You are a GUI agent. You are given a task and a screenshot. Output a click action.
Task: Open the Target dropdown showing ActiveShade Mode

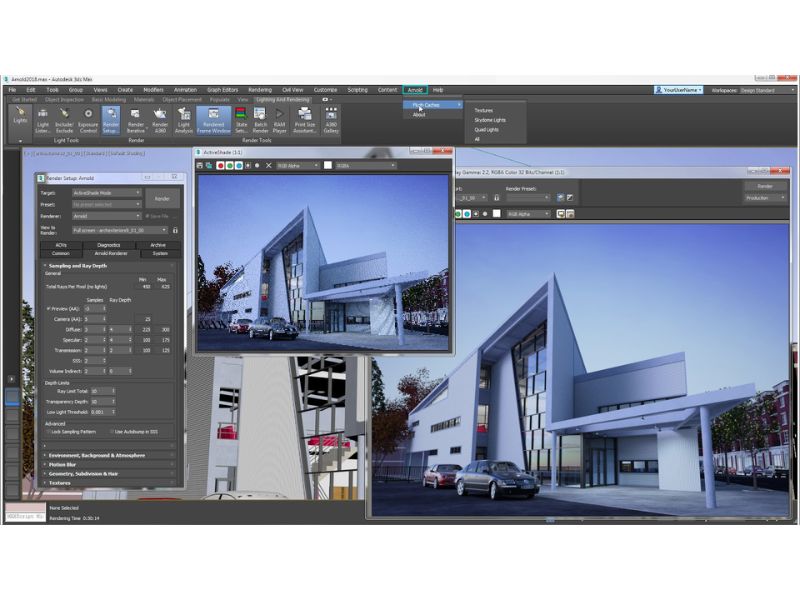click(x=103, y=192)
